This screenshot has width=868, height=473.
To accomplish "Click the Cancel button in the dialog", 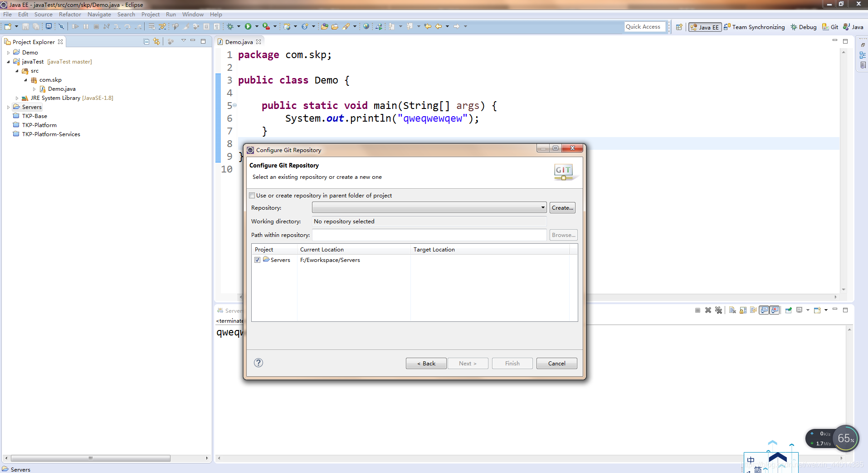I will (556, 363).
